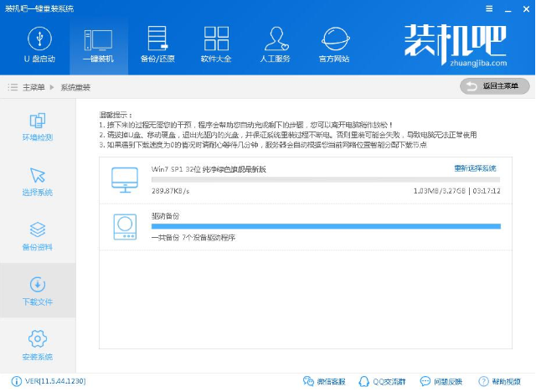Click the 返回主菜单 return to main menu button

495,86
